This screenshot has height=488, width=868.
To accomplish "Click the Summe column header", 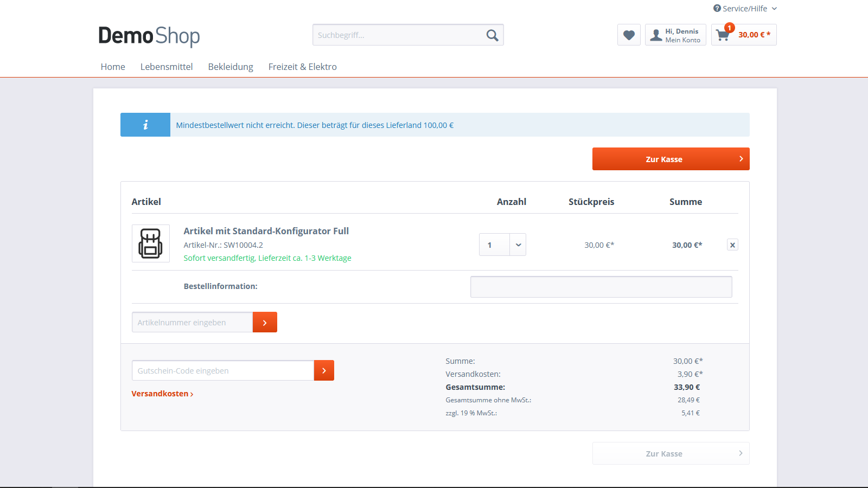I will click(x=686, y=202).
